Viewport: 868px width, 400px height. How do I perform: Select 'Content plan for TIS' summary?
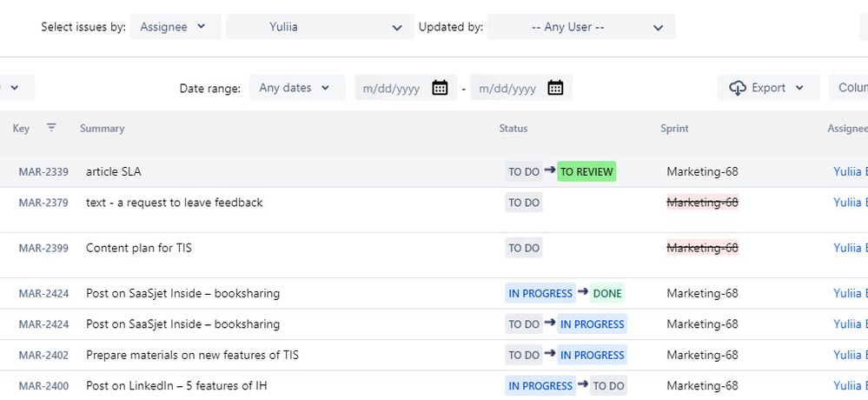tap(139, 248)
